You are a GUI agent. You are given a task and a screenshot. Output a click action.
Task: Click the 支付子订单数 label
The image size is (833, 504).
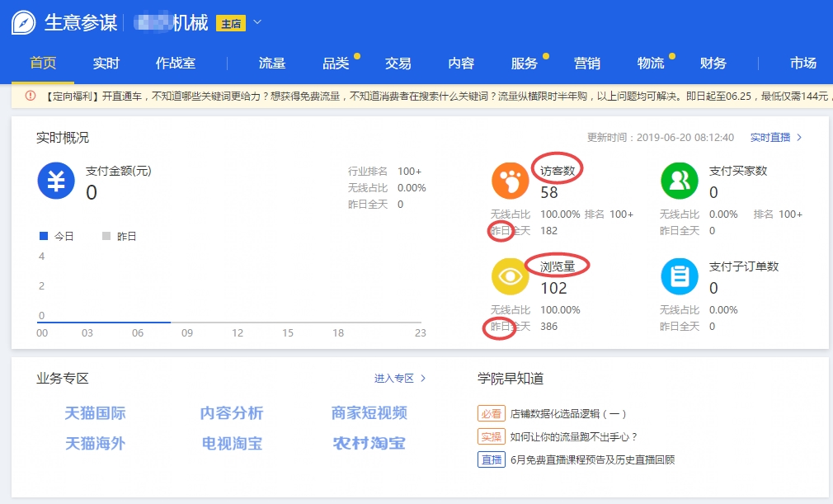pyautogui.click(x=744, y=266)
